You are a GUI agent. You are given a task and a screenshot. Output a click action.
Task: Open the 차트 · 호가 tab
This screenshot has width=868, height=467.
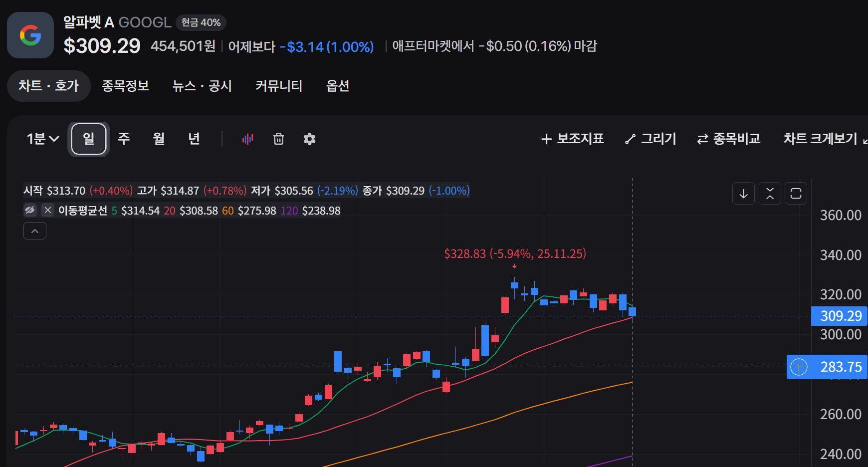click(x=49, y=86)
